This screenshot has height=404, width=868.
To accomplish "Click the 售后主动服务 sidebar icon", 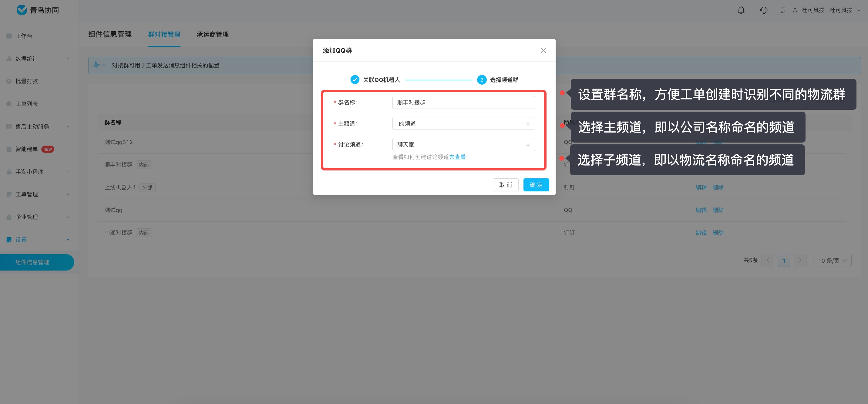I will [9, 127].
